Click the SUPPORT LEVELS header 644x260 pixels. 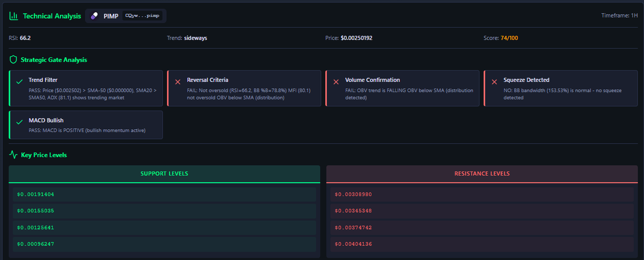tap(164, 174)
